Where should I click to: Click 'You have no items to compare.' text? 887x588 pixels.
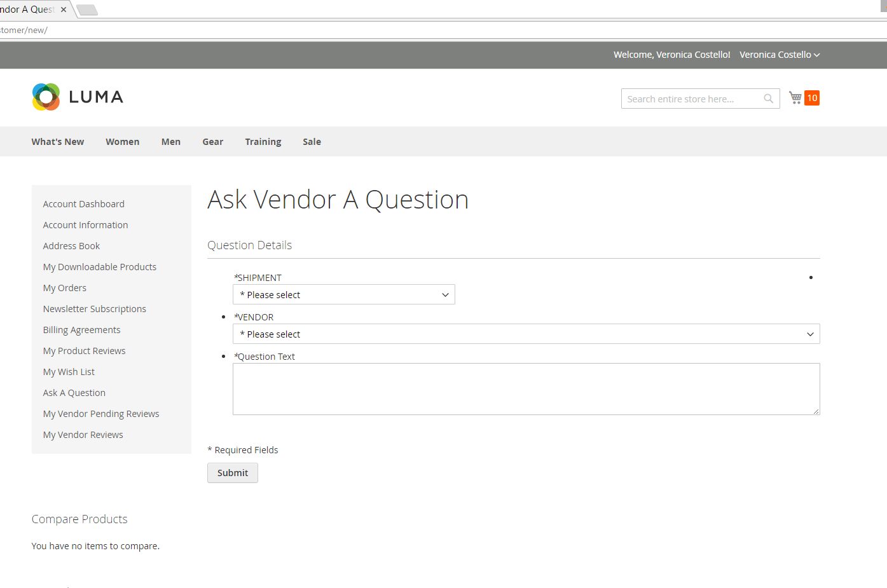pos(95,546)
